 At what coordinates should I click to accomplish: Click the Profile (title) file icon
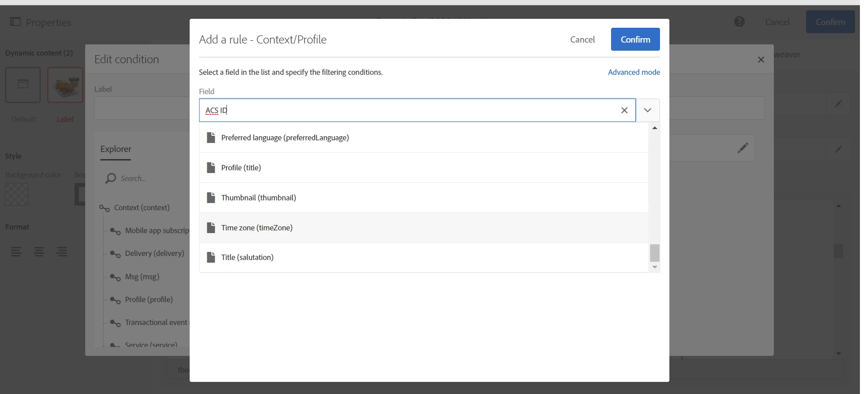(211, 168)
